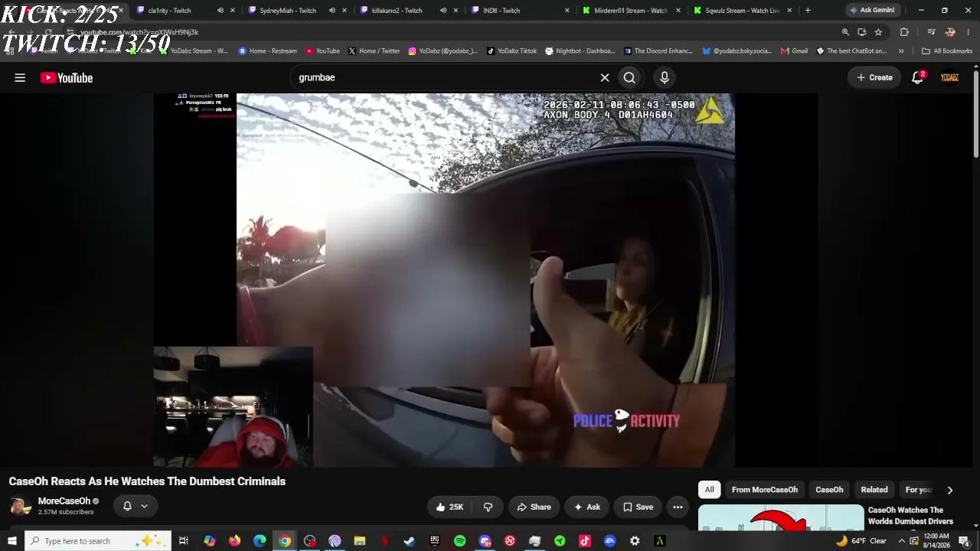Open YouTube notifications bell
980x551 pixels.
917,77
